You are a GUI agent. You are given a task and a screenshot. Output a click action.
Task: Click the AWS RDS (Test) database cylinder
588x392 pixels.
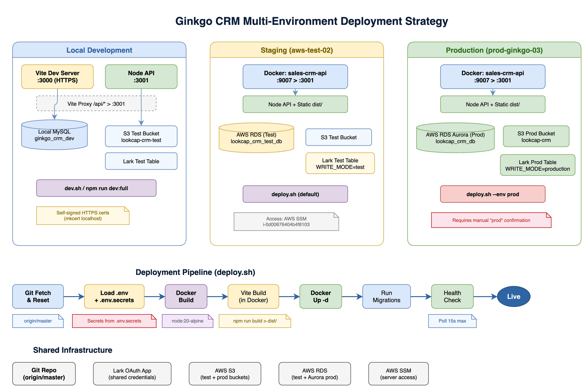[256, 138]
